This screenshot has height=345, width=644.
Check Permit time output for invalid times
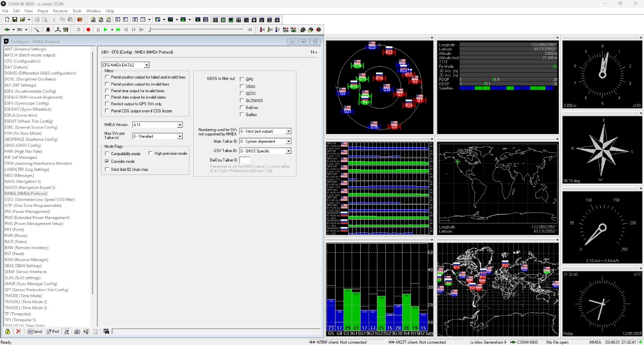coord(107,90)
